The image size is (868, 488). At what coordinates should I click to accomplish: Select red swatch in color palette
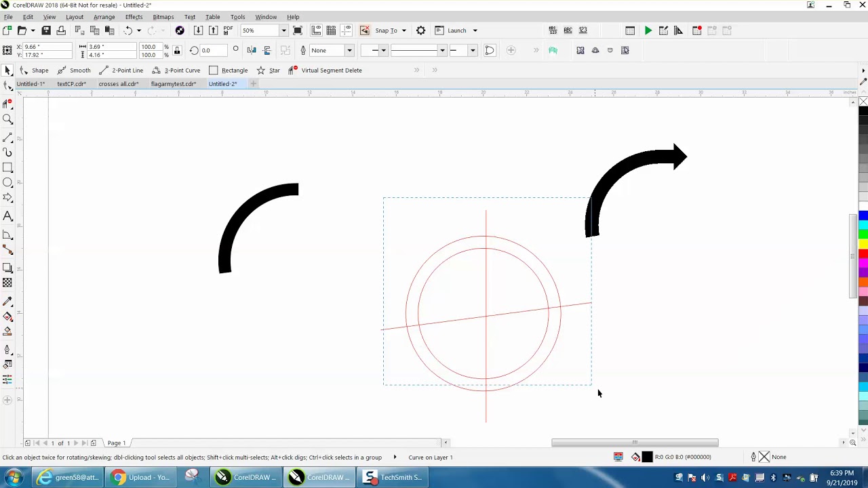tap(863, 253)
